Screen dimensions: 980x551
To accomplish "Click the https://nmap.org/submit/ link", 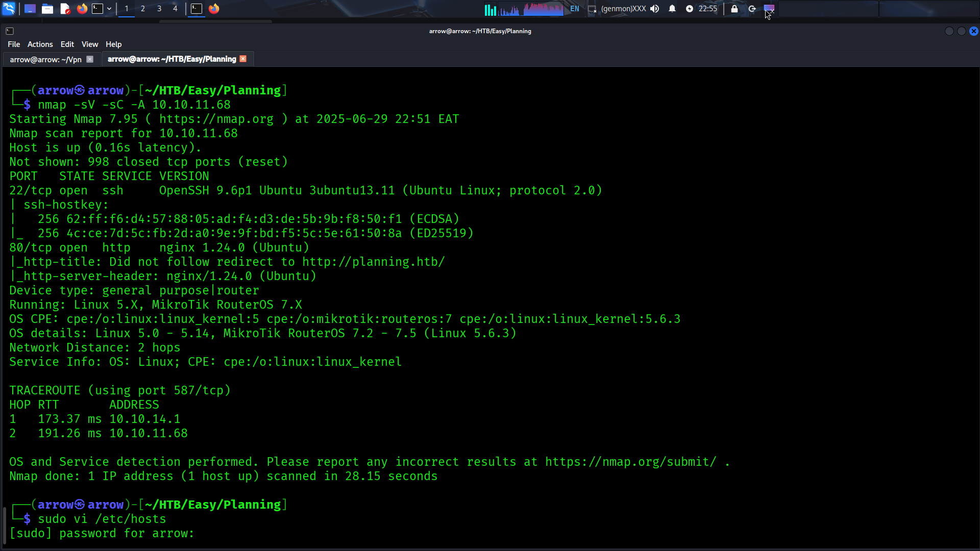I will click(631, 462).
